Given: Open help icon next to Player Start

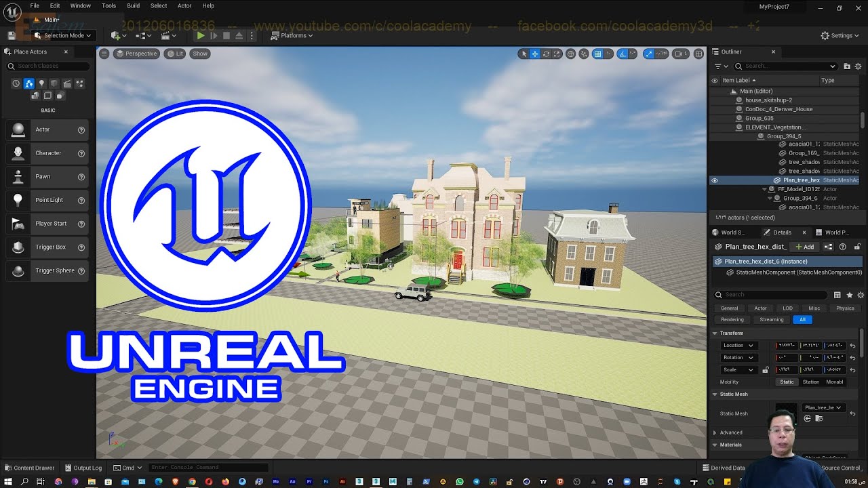Looking at the screenshot, I should 81,224.
